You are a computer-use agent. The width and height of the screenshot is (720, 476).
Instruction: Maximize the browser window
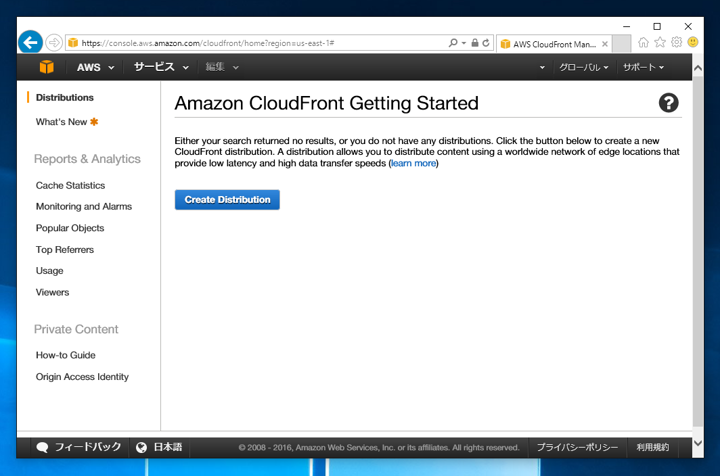click(657, 27)
